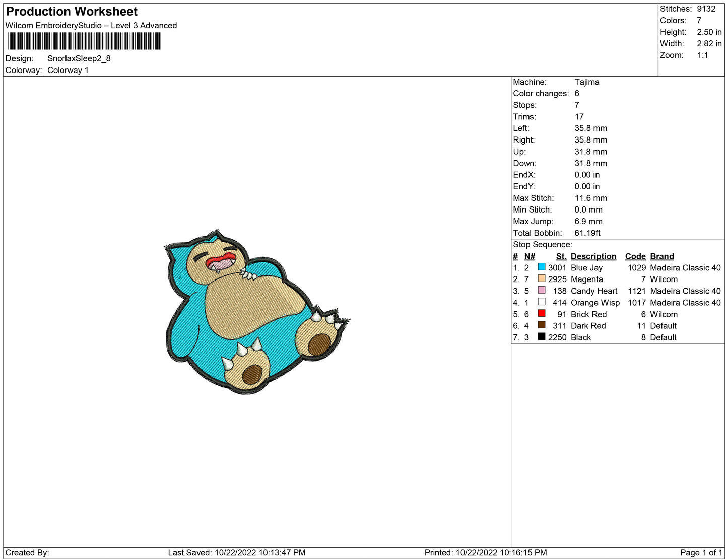Click the 'Description' column header
728x560 pixels.
coord(593,256)
